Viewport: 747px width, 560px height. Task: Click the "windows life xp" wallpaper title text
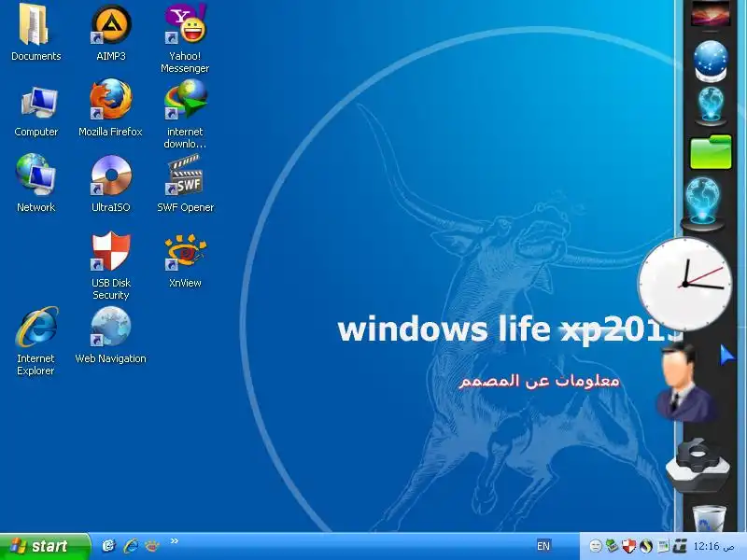click(509, 329)
